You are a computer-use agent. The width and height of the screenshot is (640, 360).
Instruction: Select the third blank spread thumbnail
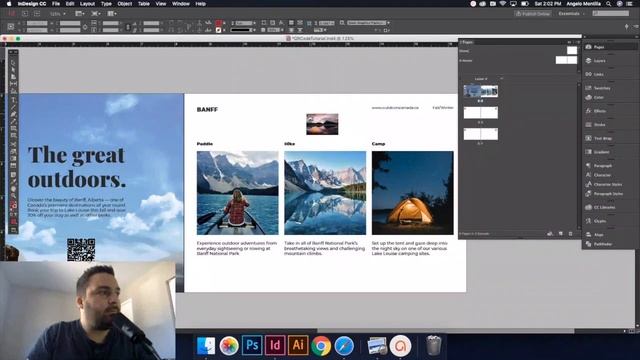(480, 133)
